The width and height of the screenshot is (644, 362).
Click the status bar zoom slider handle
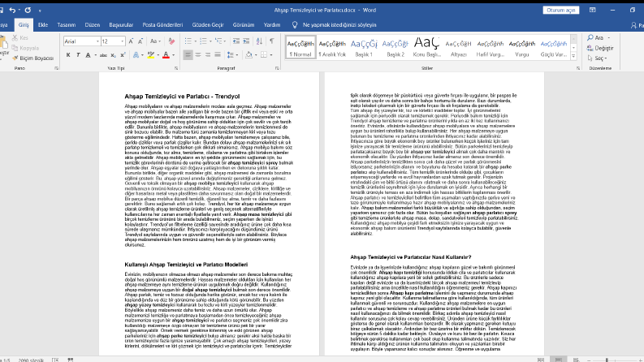(x=607, y=360)
